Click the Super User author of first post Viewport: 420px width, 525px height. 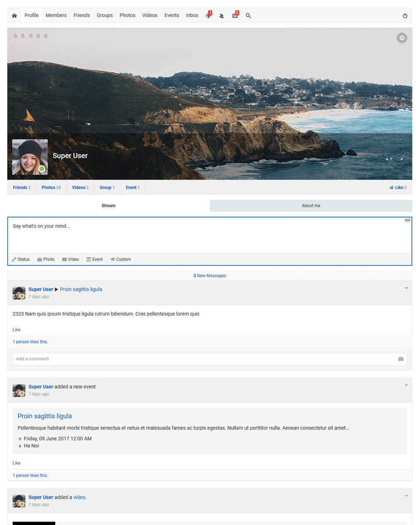41,290
